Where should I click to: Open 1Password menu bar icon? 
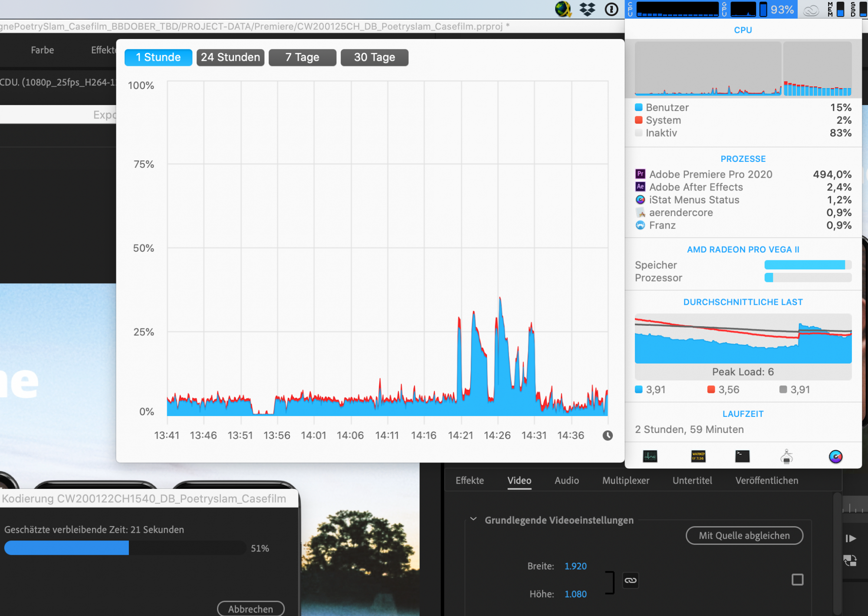point(611,9)
